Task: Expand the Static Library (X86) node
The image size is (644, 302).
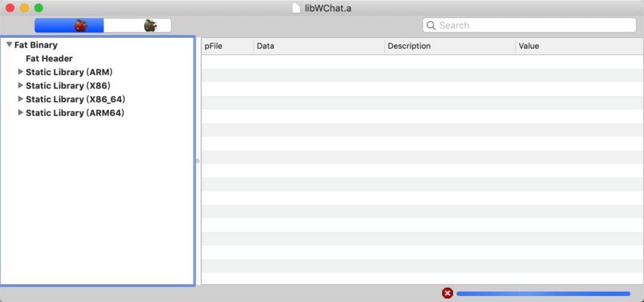Action: 20,85
